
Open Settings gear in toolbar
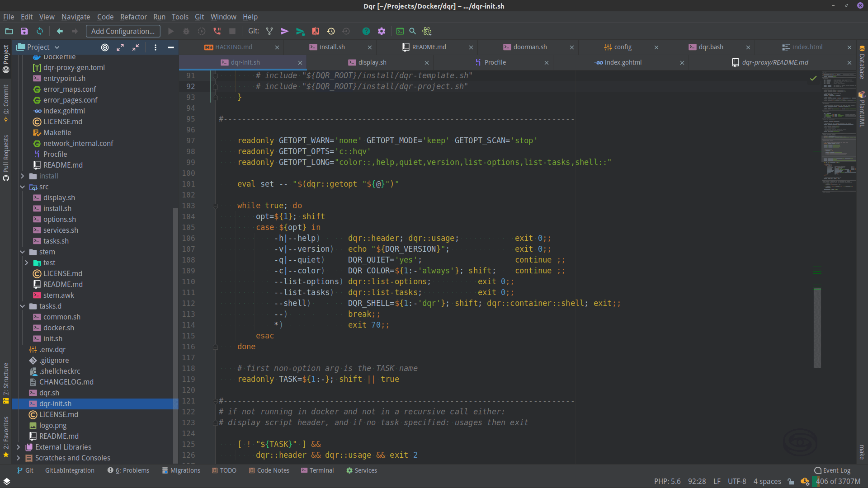382,31
